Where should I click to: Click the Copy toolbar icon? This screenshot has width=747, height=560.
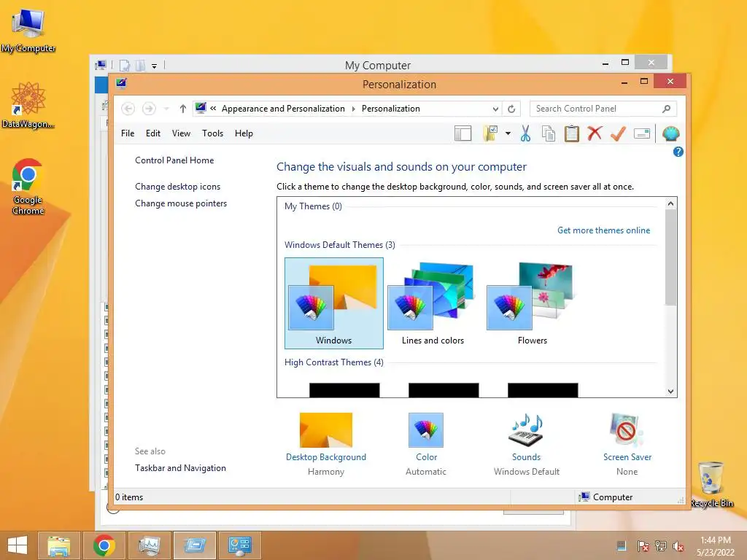(549, 134)
